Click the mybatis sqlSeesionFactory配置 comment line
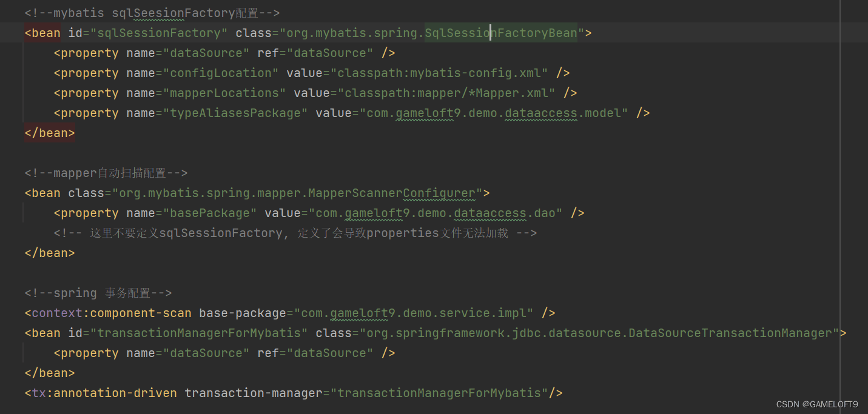Image resolution: width=868 pixels, height=414 pixels. [x=152, y=13]
